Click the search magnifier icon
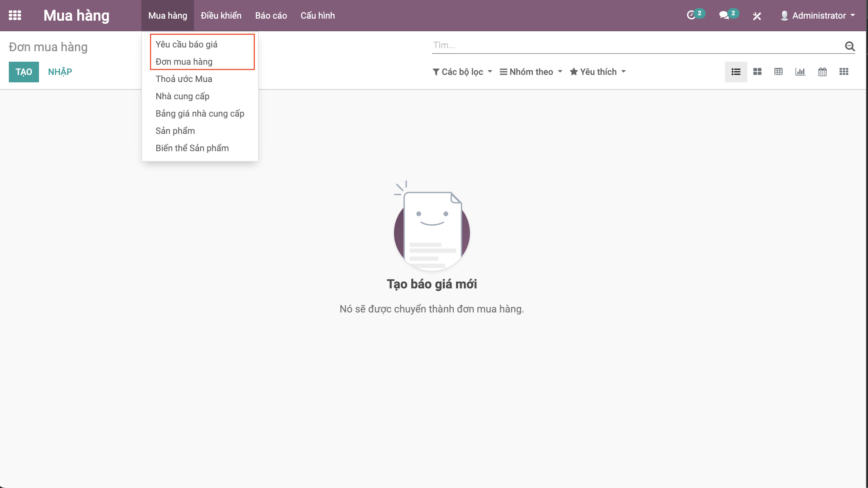 coord(850,46)
